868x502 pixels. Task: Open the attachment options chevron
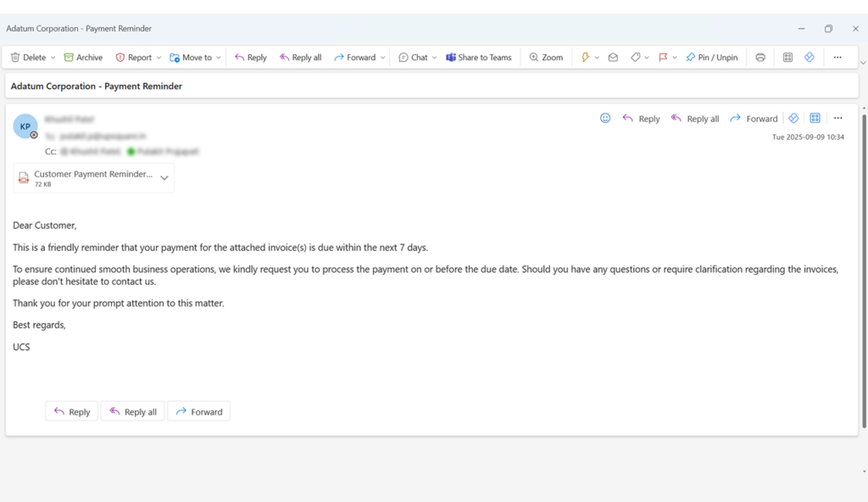click(164, 178)
